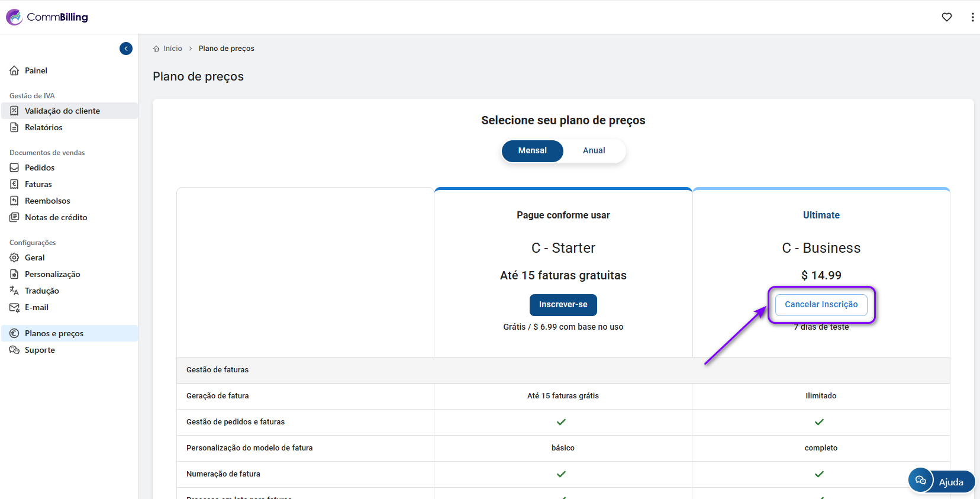Click the CommBilling logo
This screenshot has height=499, width=980.
point(47,17)
